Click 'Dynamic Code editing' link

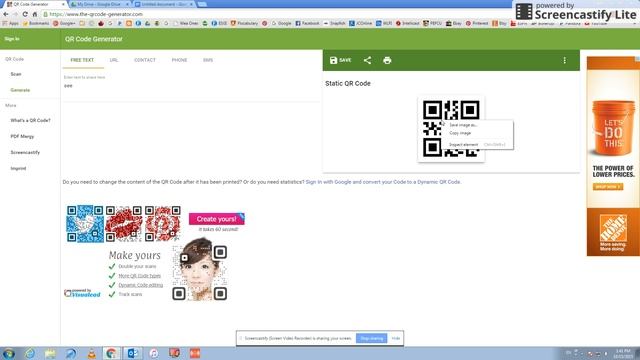(140, 285)
